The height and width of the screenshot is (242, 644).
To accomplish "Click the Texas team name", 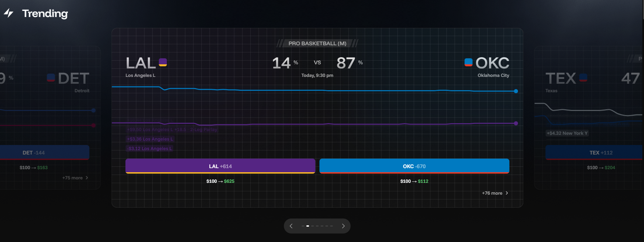I will tap(551, 91).
